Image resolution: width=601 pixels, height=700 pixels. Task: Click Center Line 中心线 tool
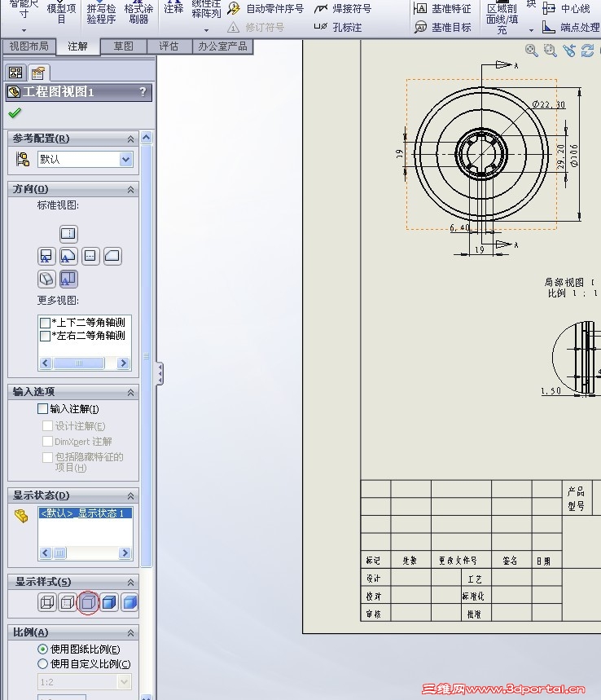(566, 8)
